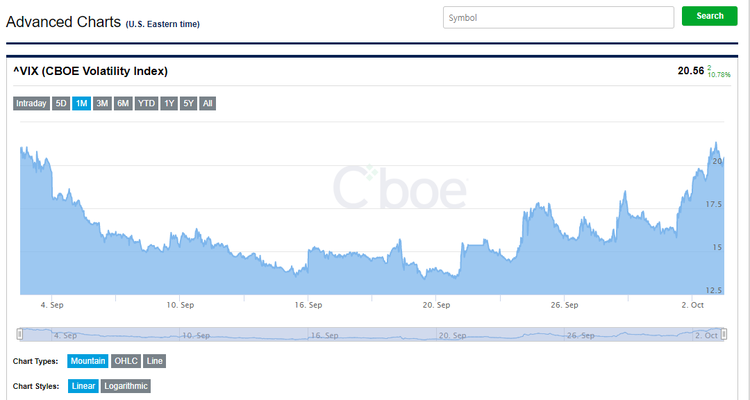Click the chart peak near 2. Oct
Screen dimensions: 750x400
pyautogui.click(x=716, y=143)
